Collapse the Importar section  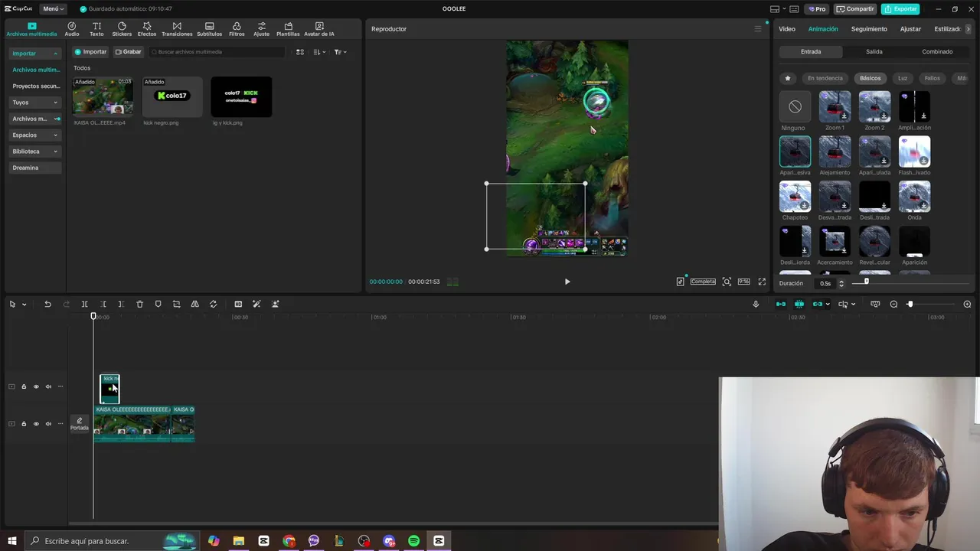coord(35,54)
